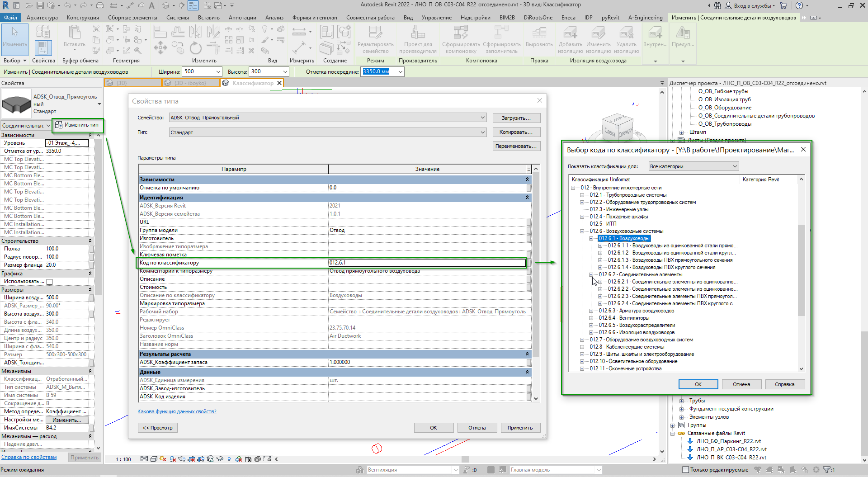Click the 'Загрузить...' button
Screen dimensions: 868x477
pos(516,118)
